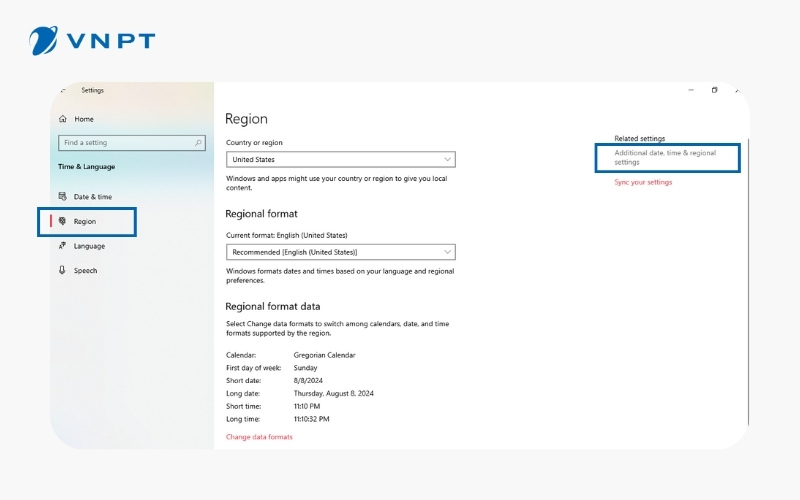Viewport: 800px width, 500px height.
Task: Restore down the Settings window
Action: pos(714,90)
